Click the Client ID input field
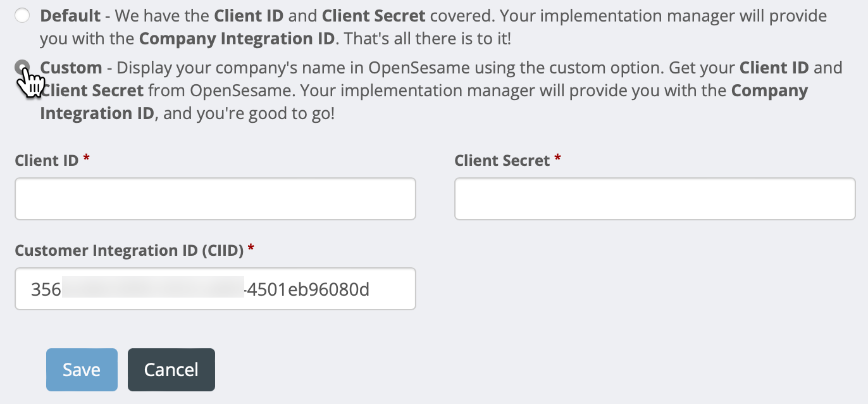The image size is (868, 404). (x=215, y=199)
